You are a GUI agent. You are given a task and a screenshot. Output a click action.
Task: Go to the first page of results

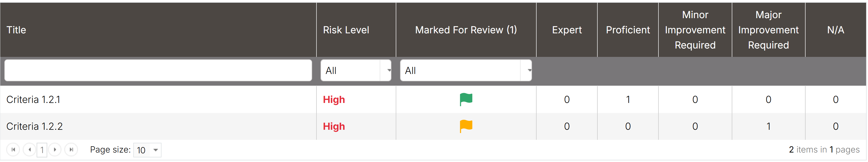(x=13, y=150)
